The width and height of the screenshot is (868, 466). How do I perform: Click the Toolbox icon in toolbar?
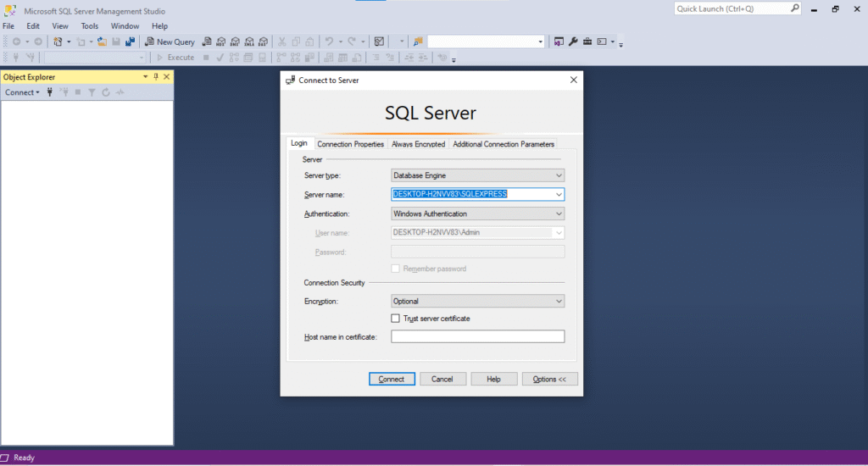click(x=587, y=42)
